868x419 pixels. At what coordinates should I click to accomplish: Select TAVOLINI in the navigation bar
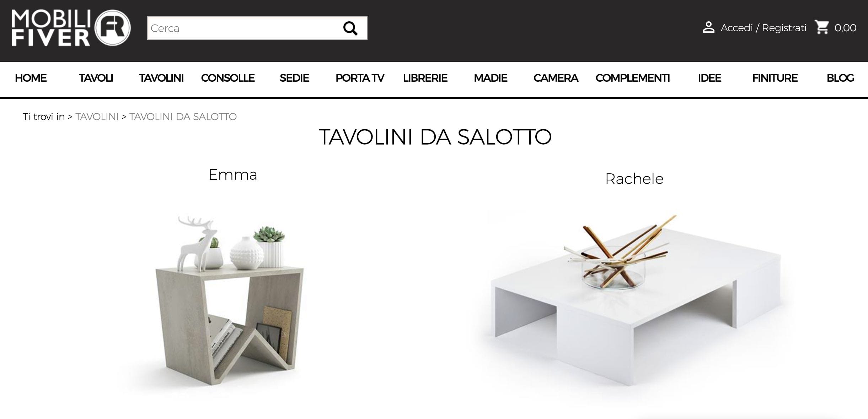point(161,78)
